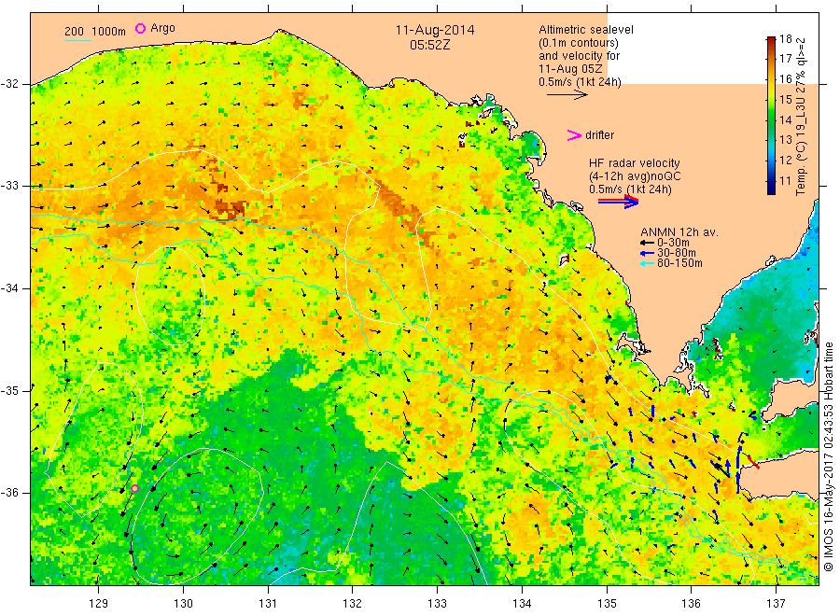
Task: Click the 'Altimetric sealevel' legend text
Action: pyautogui.click(x=585, y=30)
